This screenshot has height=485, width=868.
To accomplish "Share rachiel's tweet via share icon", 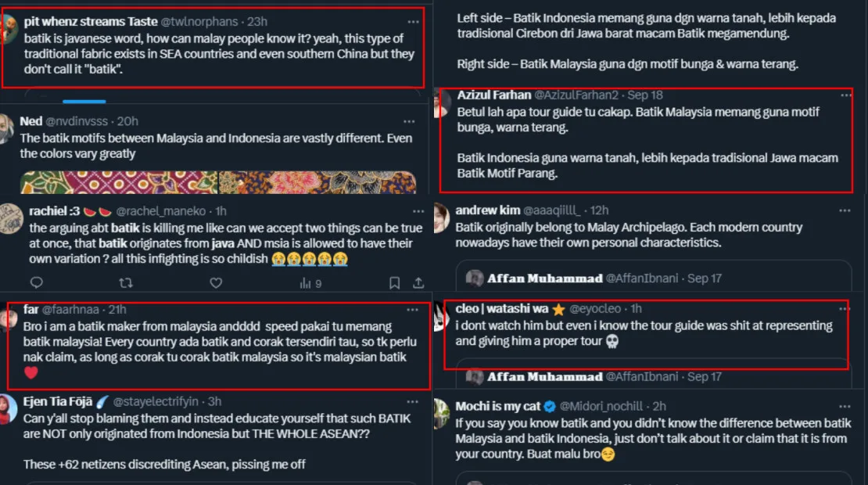I will tap(418, 283).
